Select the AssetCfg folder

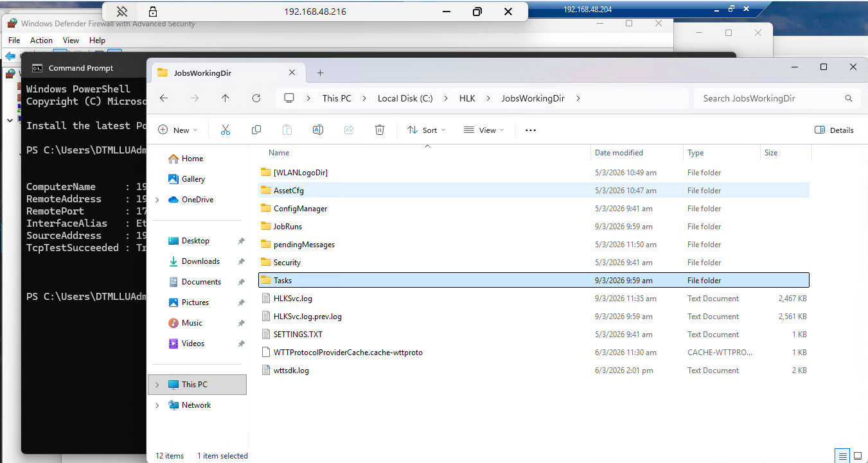[x=533, y=191]
